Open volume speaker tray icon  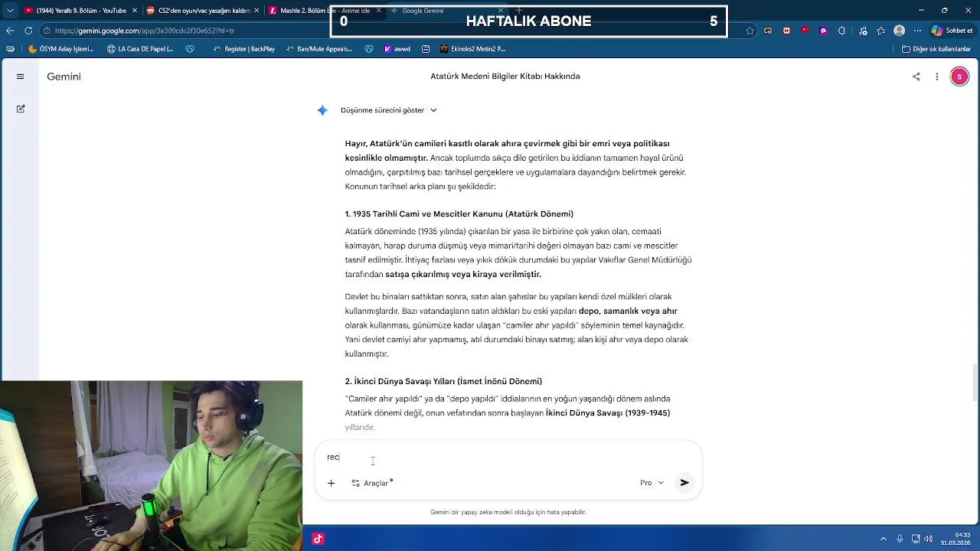[929, 539]
